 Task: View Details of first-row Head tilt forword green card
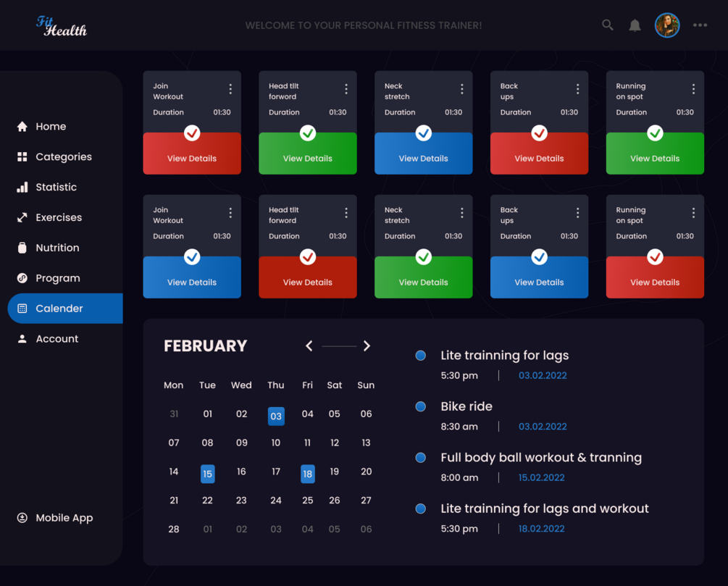(x=308, y=159)
